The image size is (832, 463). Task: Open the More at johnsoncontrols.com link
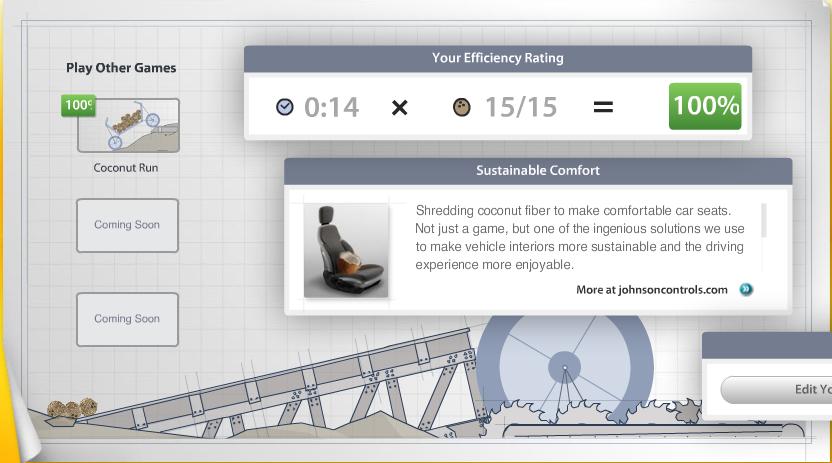(652, 290)
